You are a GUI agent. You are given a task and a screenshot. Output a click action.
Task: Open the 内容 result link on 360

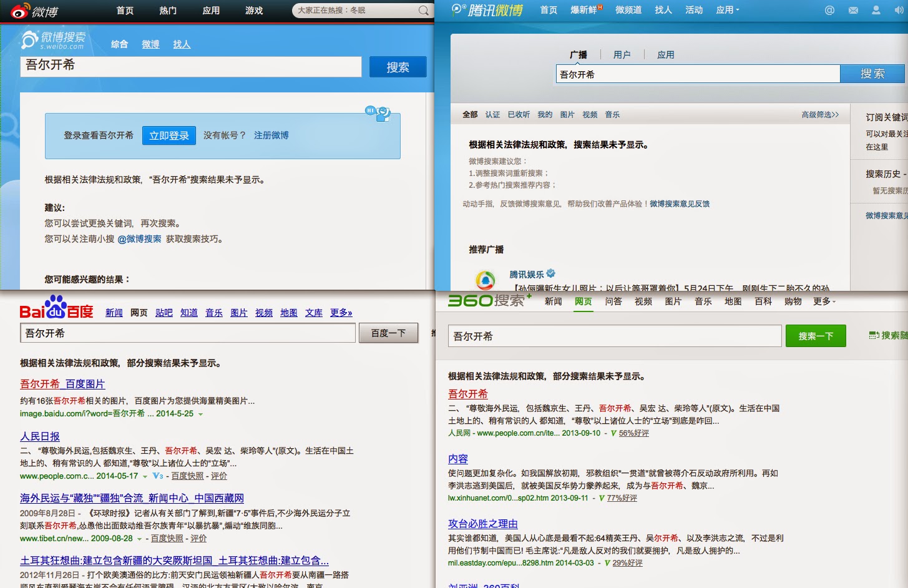[458, 459]
